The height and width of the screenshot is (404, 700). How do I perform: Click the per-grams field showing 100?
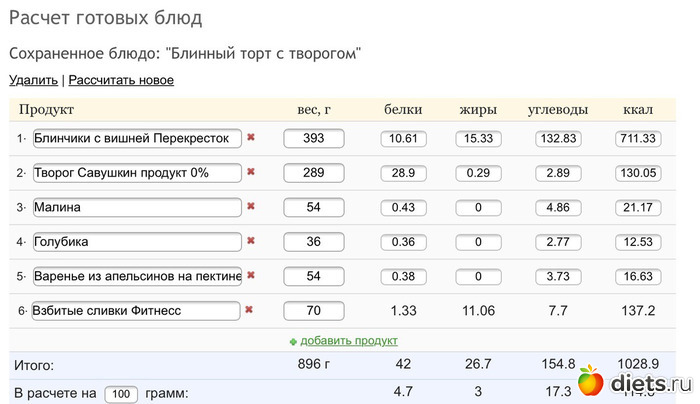pos(120,394)
